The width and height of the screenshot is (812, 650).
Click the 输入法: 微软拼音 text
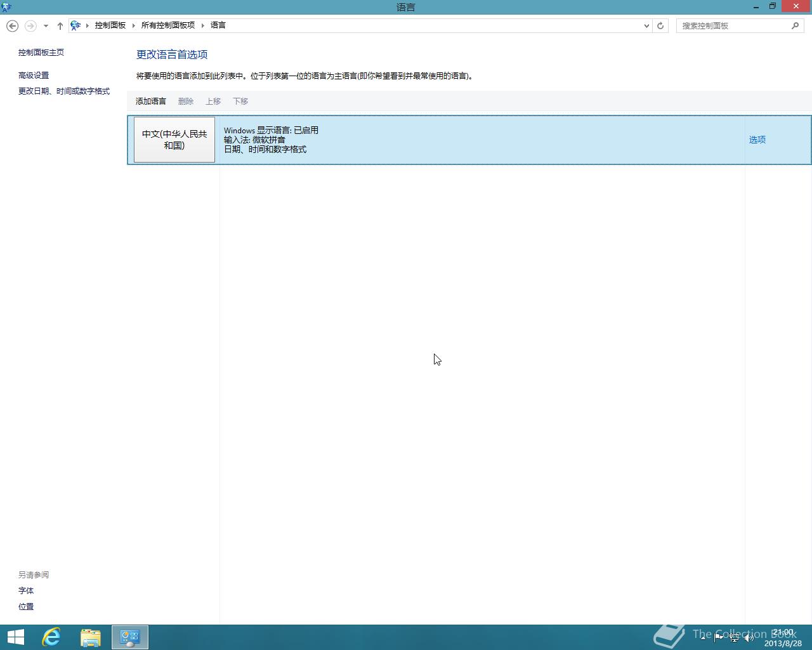[254, 140]
